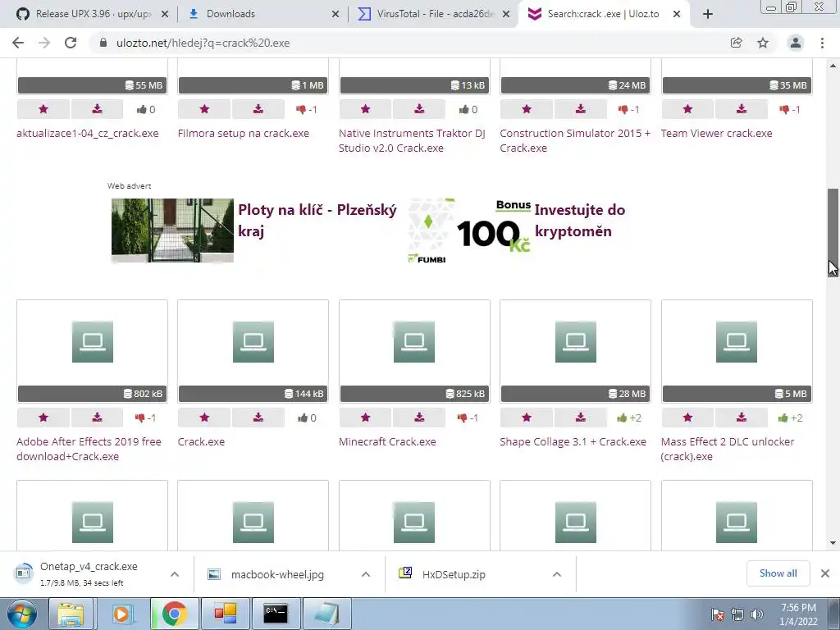
Task: Open the Mass Effect 2 file thumbnail
Action: coord(737,351)
